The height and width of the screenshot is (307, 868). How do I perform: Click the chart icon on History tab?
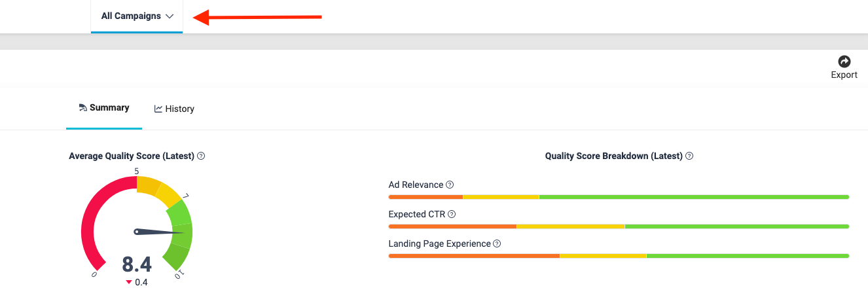[158, 109]
